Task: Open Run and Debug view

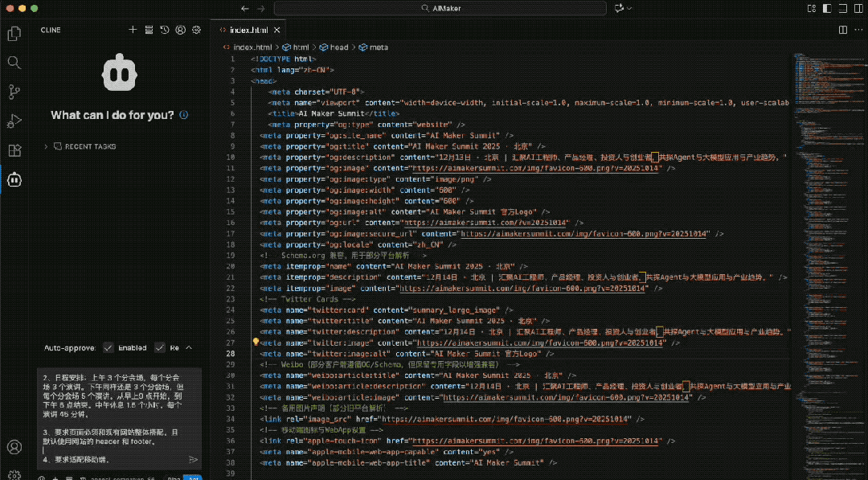Action: (x=14, y=121)
